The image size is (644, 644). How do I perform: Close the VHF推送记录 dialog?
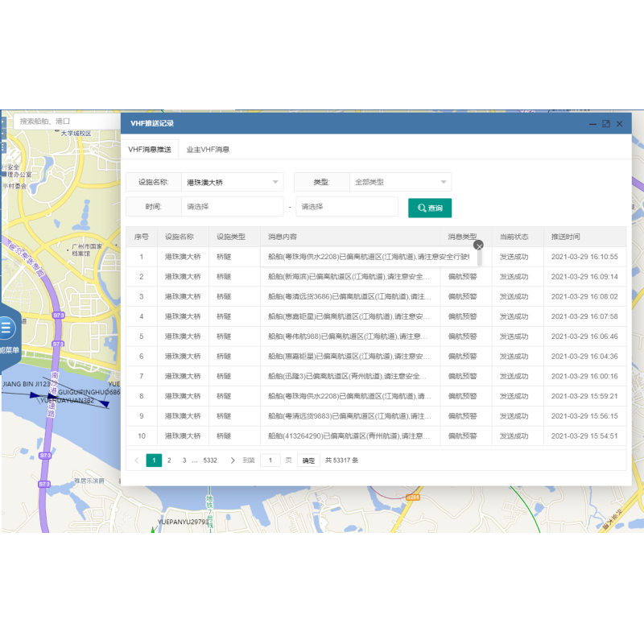[x=619, y=124]
